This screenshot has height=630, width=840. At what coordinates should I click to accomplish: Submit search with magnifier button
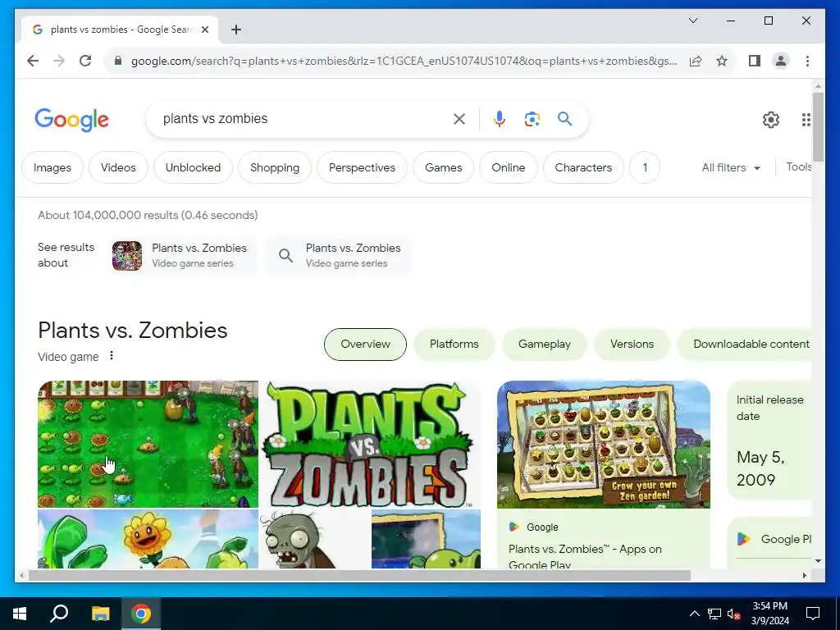click(x=564, y=118)
